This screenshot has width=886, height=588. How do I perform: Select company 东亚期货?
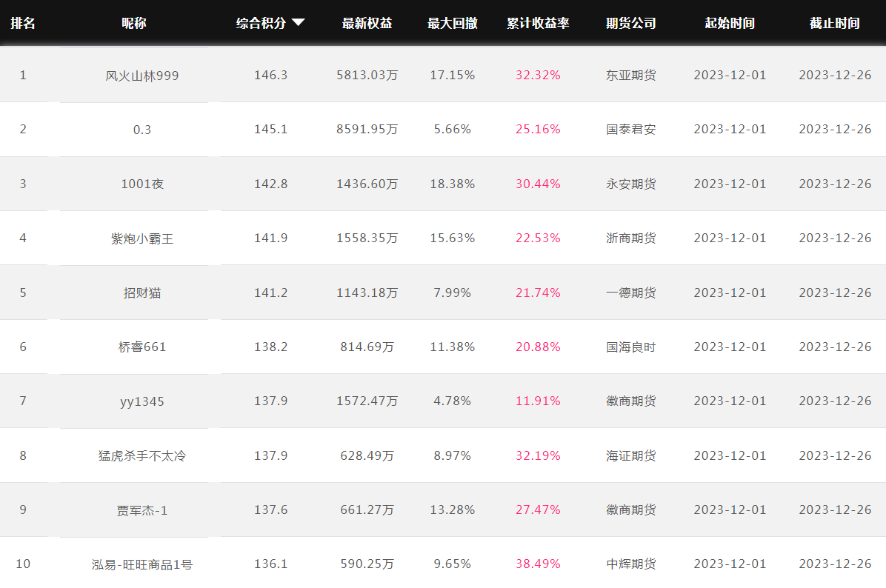coord(631,75)
